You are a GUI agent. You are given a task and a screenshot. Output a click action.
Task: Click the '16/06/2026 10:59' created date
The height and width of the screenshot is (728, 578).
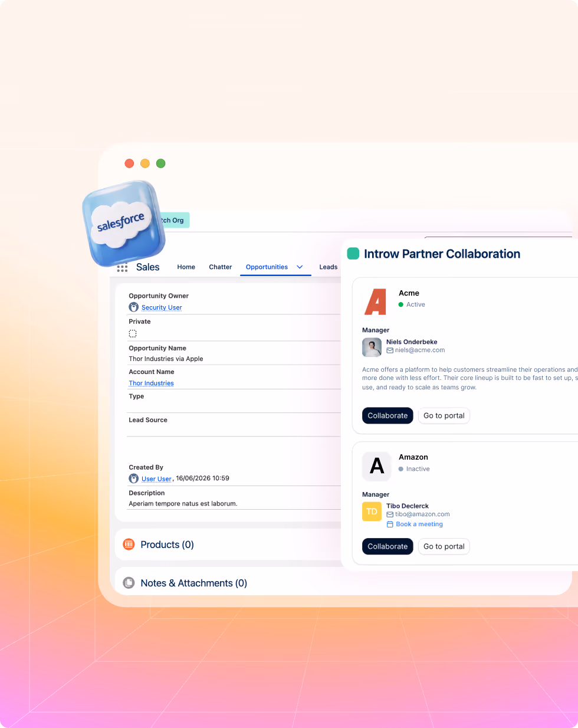tap(202, 478)
